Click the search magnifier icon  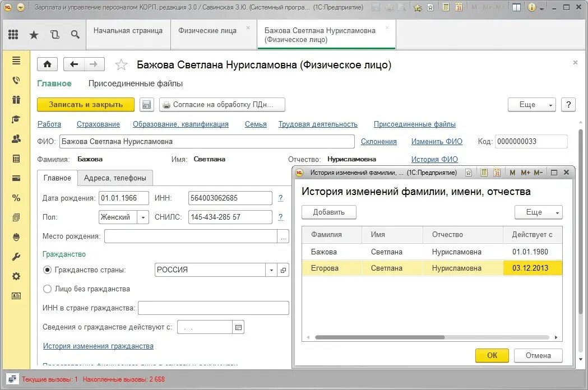coord(75,35)
